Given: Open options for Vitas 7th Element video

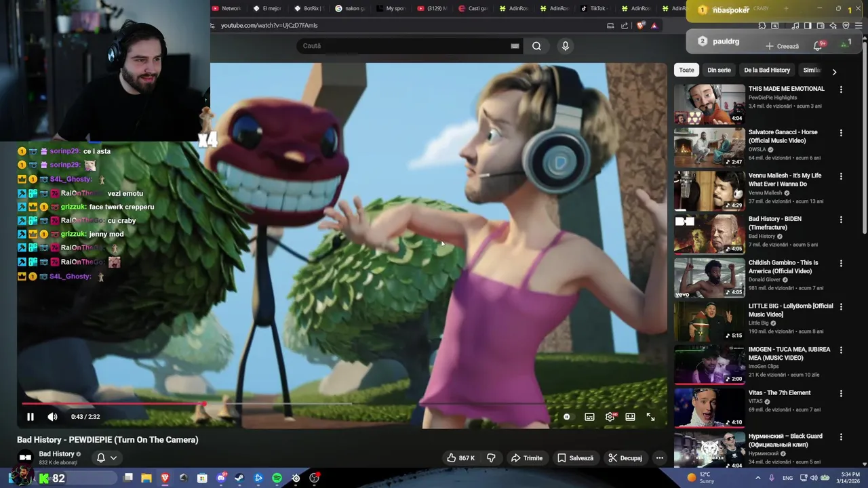Looking at the screenshot, I should click(841, 393).
